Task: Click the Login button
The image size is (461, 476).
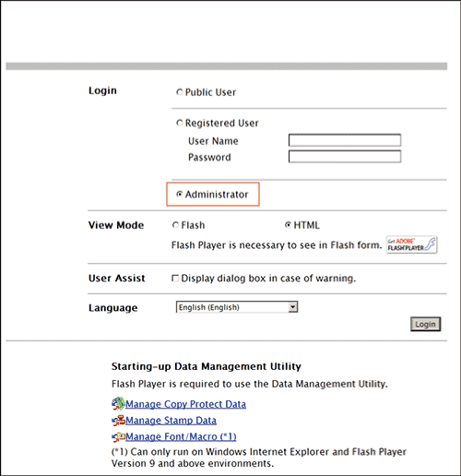Action: pyautogui.click(x=426, y=324)
